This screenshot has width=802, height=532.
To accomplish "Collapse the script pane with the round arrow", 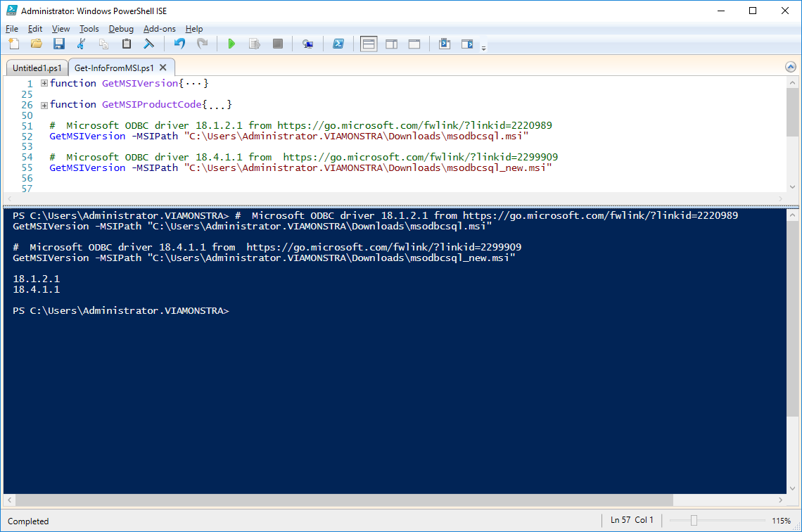I will click(x=790, y=67).
